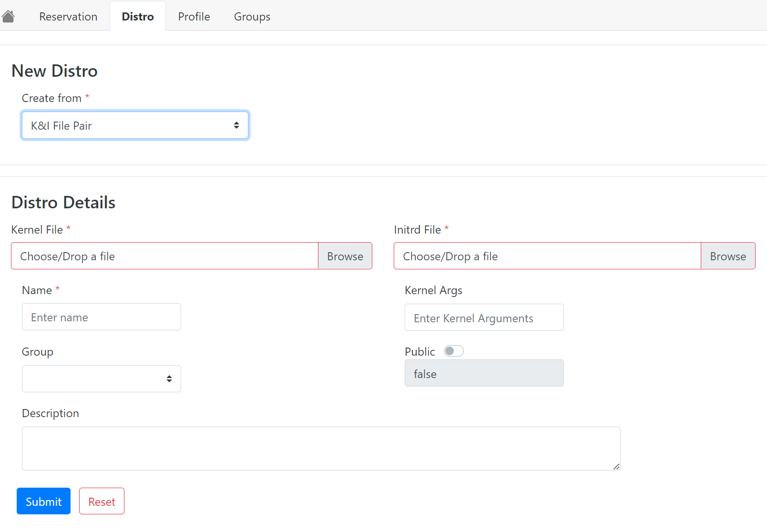767x532 pixels.
Task: Reset the distro form
Action: pyautogui.click(x=102, y=501)
